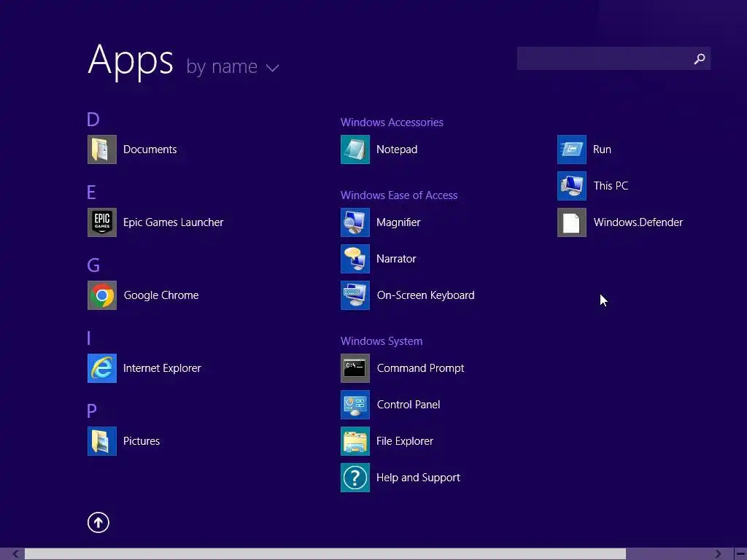Open File Explorer icon
This screenshot has width=747, height=560.
coord(355,441)
